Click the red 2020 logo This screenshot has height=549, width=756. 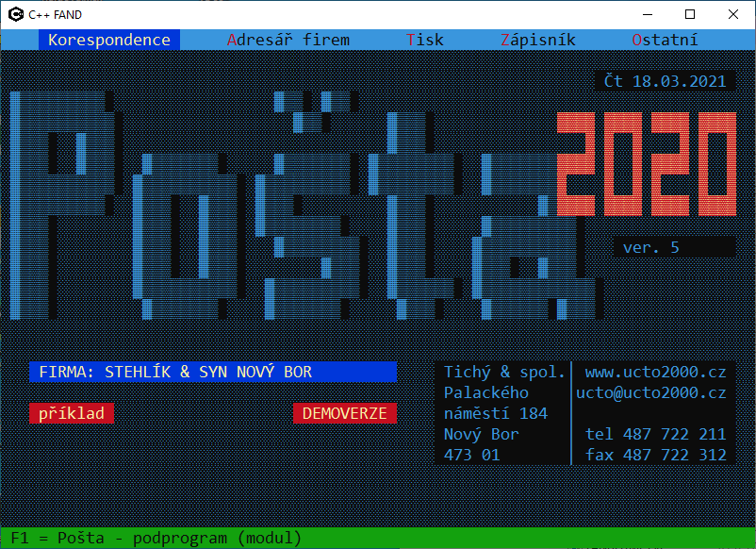[x=646, y=163]
